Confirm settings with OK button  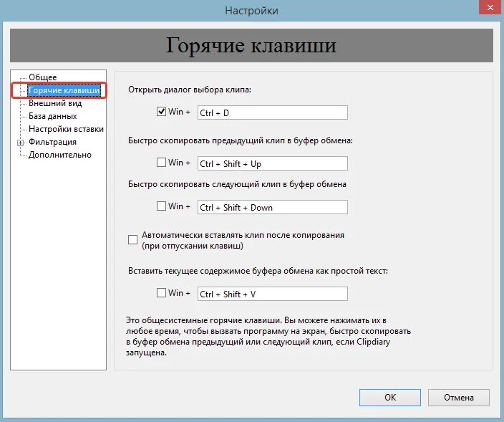pyautogui.click(x=390, y=398)
